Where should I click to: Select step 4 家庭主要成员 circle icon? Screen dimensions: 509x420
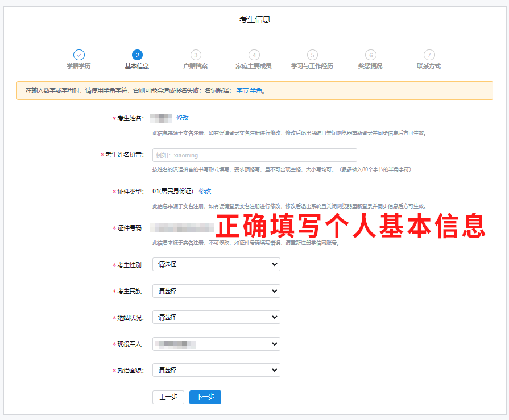(254, 55)
